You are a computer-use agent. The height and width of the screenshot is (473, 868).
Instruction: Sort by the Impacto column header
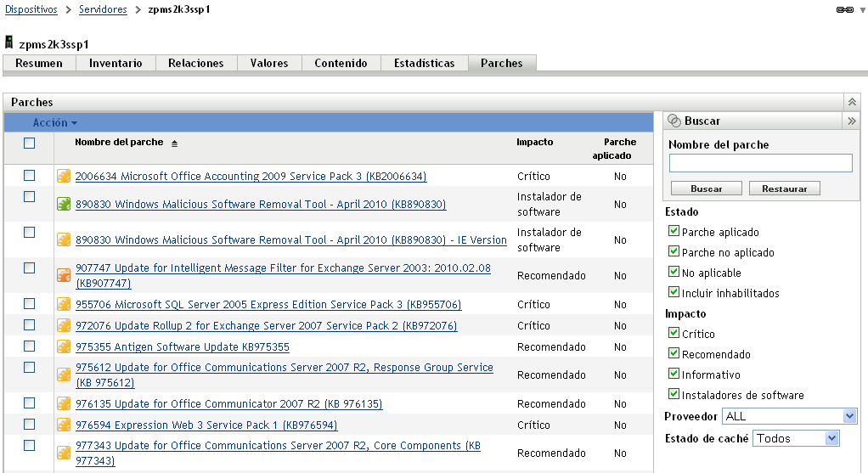point(535,142)
